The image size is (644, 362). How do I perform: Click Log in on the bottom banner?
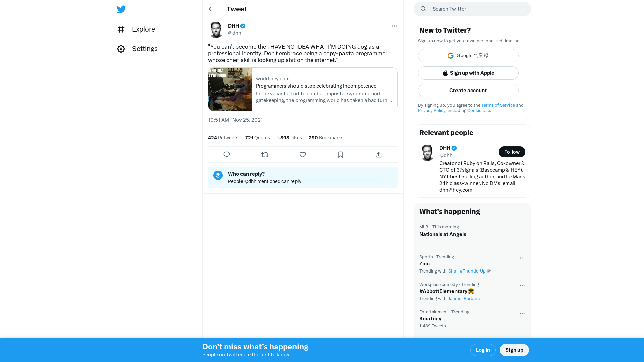coord(483,350)
